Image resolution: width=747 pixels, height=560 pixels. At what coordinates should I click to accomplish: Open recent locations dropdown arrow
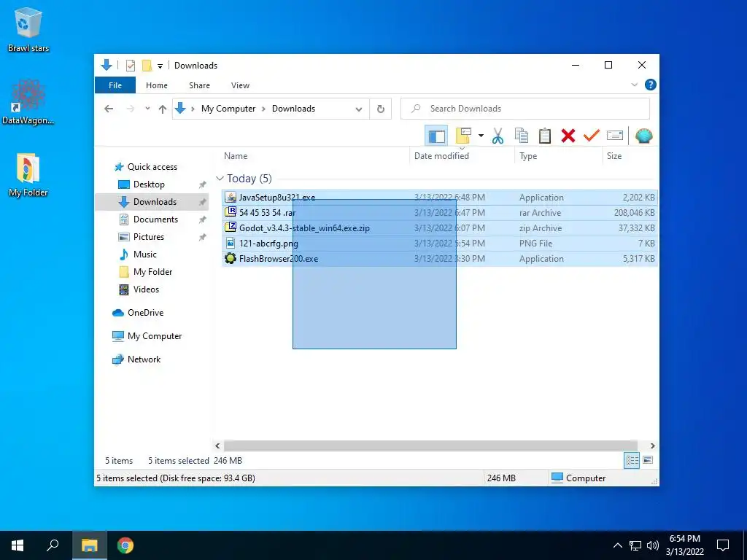tap(147, 109)
